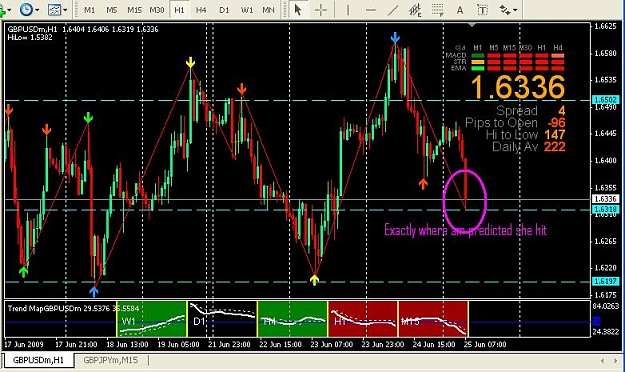The height and width of the screenshot is (372, 625).
Task: Click the 25 Jun 07:00 time label
Action: click(x=485, y=344)
